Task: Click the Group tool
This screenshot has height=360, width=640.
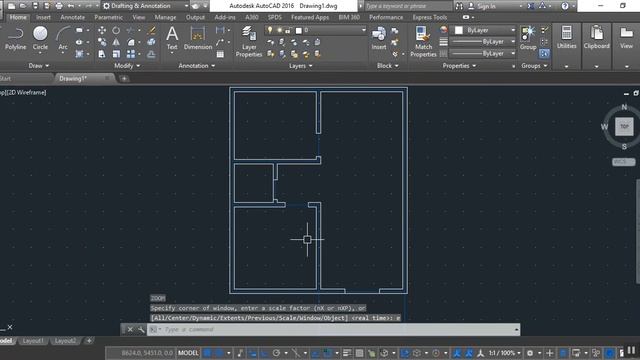Action: click(527, 38)
